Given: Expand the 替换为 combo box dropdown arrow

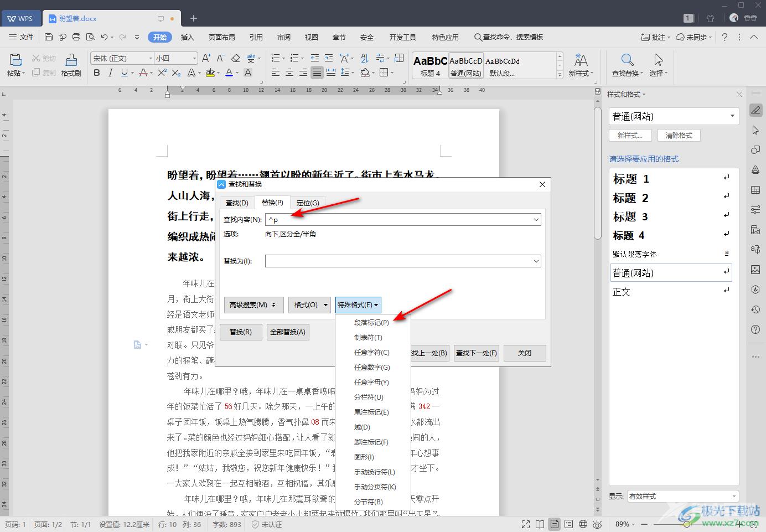Looking at the screenshot, I should (x=536, y=261).
